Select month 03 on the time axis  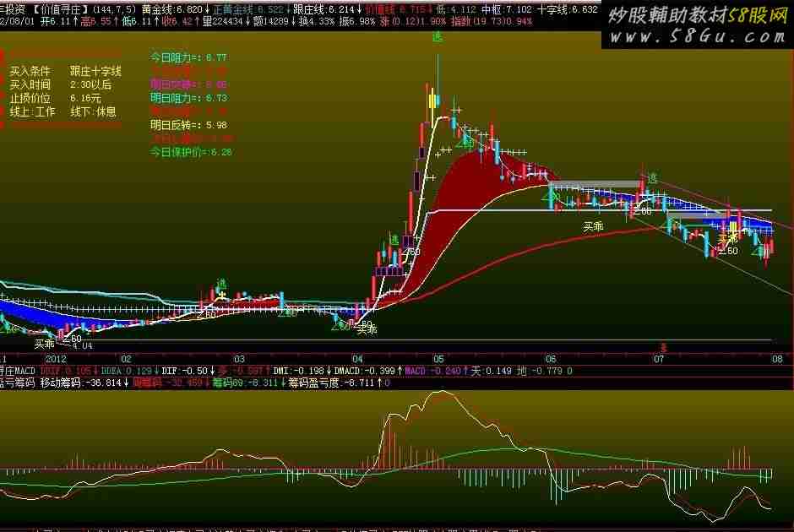[239, 358]
